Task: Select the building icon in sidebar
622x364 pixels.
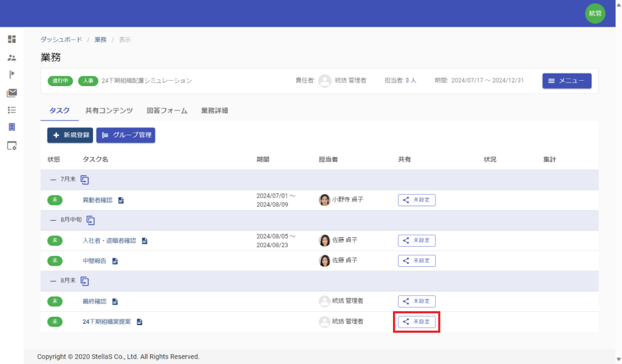Action: [x=12, y=127]
